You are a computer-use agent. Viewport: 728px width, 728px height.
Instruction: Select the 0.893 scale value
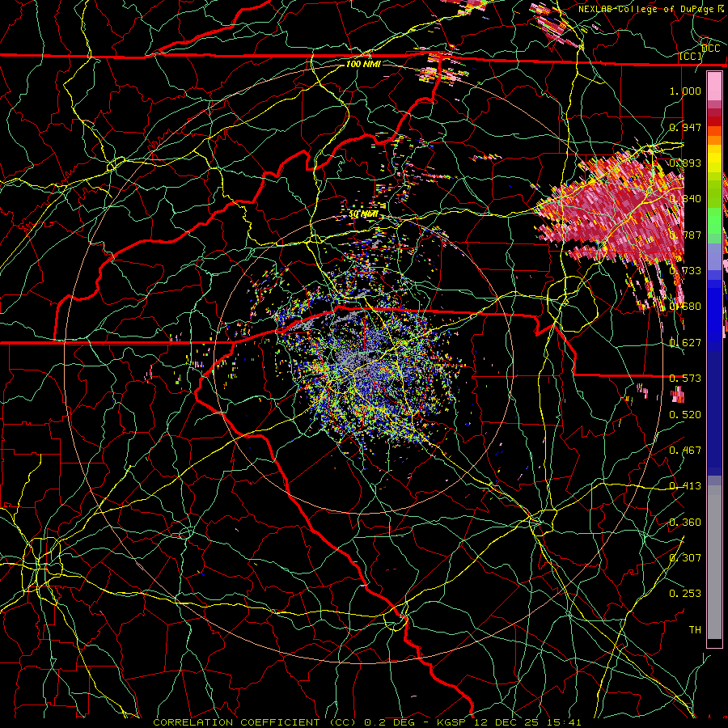[x=685, y=163]
